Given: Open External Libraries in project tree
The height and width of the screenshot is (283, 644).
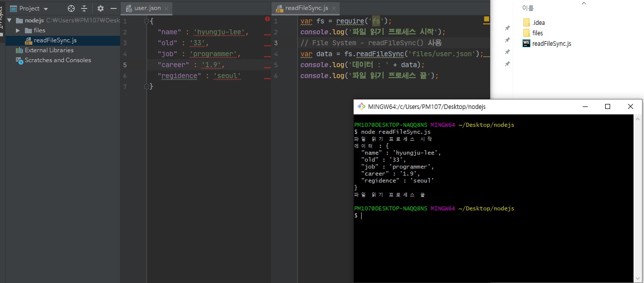Looking at the screenshot, I should click(49, 50).
